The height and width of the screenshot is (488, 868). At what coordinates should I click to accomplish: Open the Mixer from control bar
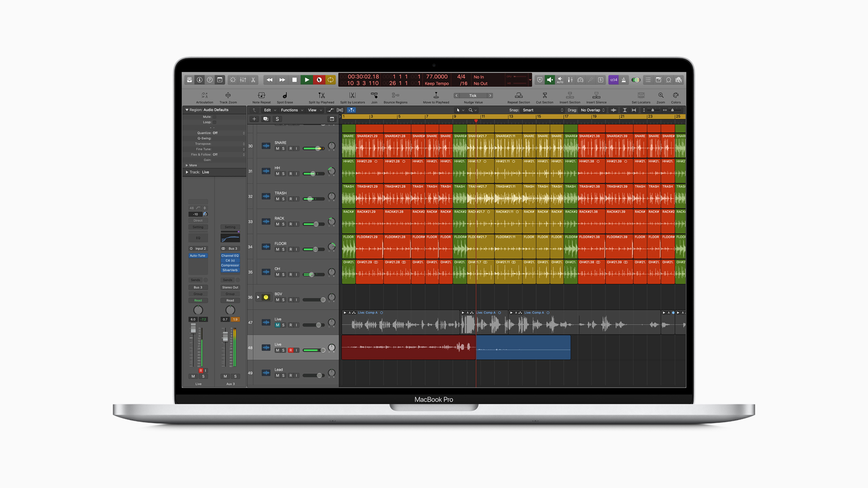click(x=243, y=80)
